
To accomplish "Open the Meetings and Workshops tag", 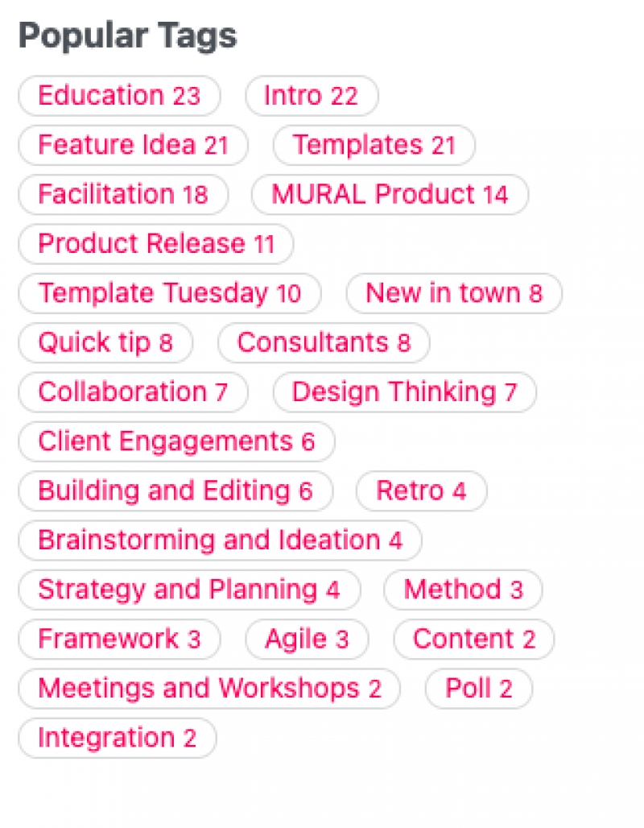I will coord(209,688).
